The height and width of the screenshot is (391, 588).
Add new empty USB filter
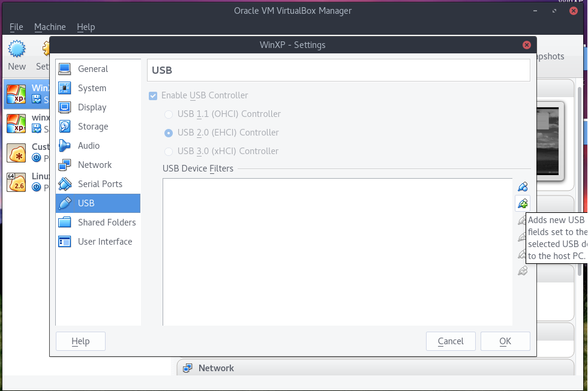click(x=523, y=187)
